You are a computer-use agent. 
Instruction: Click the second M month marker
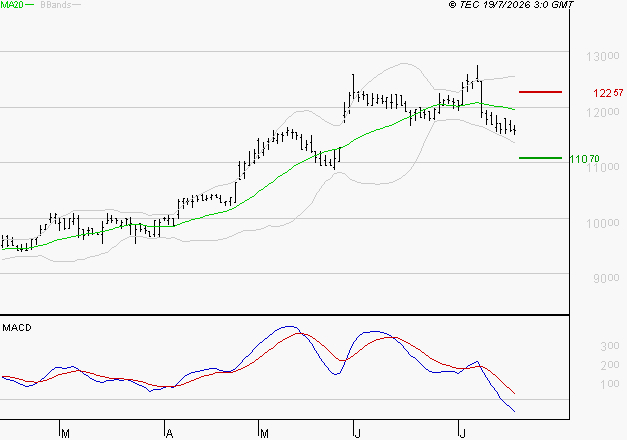click(x=264, y=434)
